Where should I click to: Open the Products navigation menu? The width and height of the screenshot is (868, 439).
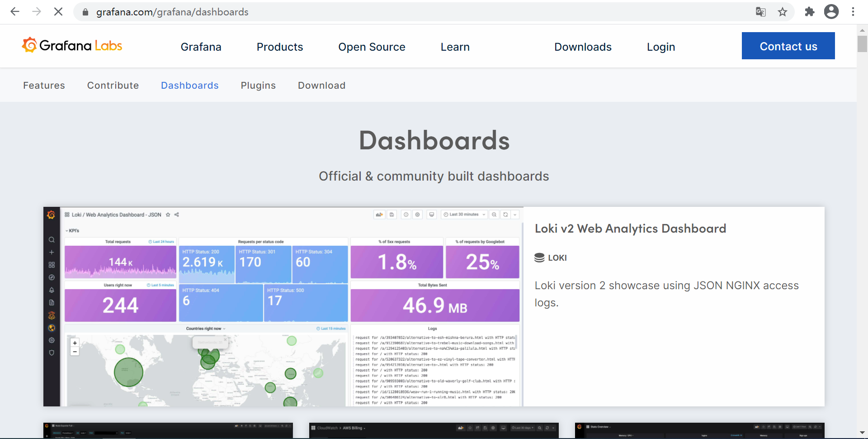click(x=280, y=47)
